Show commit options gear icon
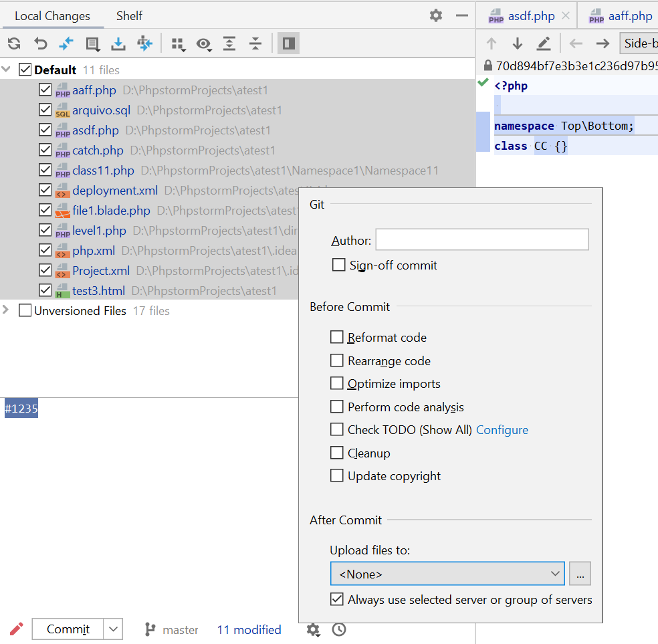658x644 pixels. (313, 629)
